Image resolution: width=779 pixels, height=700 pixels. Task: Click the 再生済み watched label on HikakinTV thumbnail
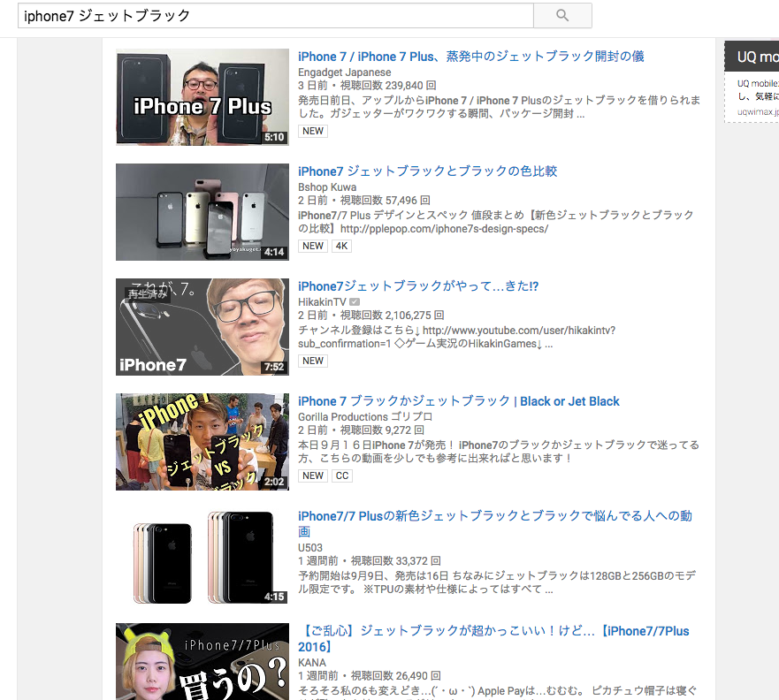[147, 294]
